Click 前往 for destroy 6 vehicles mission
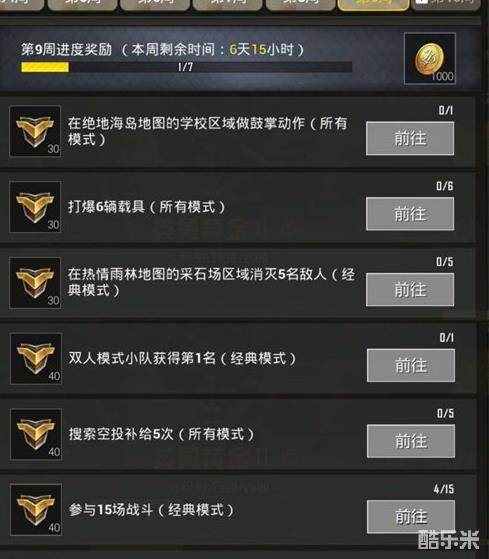The width and height of the screenshot is (489, 559). [x=410, y=214]
